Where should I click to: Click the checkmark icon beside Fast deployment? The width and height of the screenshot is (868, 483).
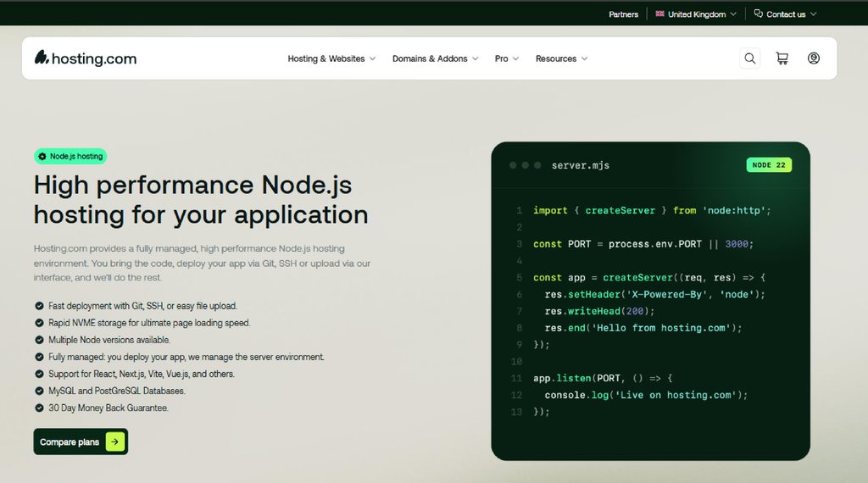click(x=39, y=306)
